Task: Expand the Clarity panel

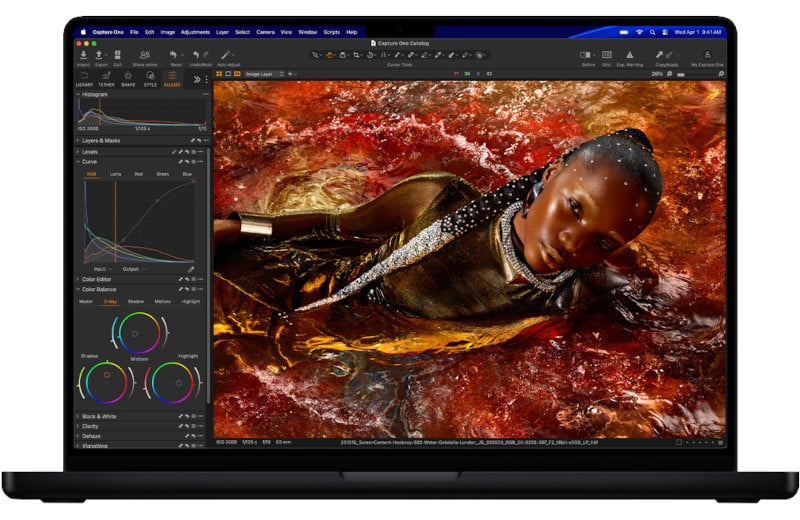Action: coord(78,426)
